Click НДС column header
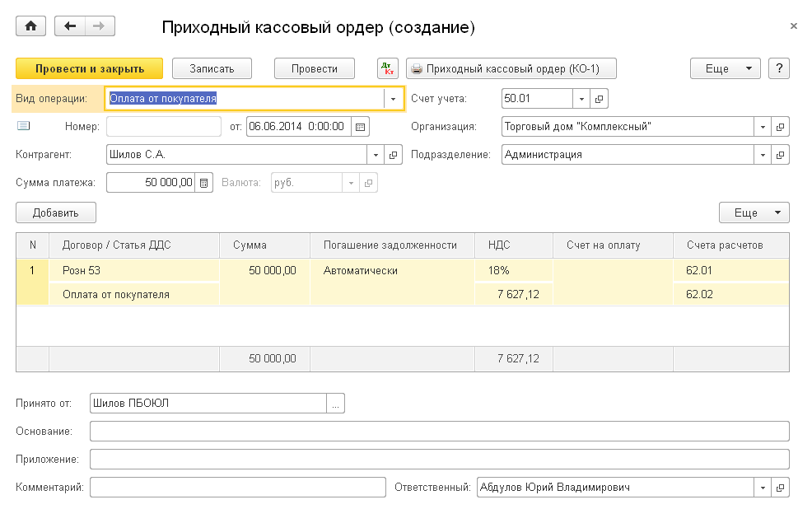The height and width of the screenshot is (509, 812). 514,245
